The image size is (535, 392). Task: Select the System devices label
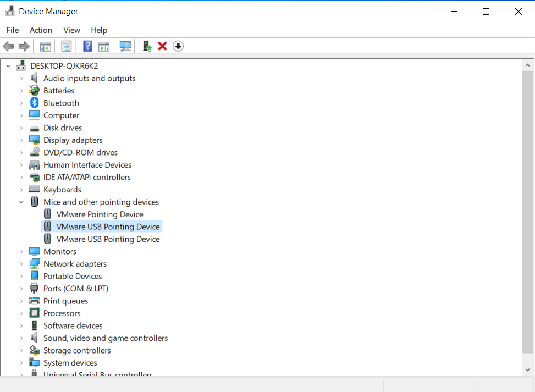(70, 363)
